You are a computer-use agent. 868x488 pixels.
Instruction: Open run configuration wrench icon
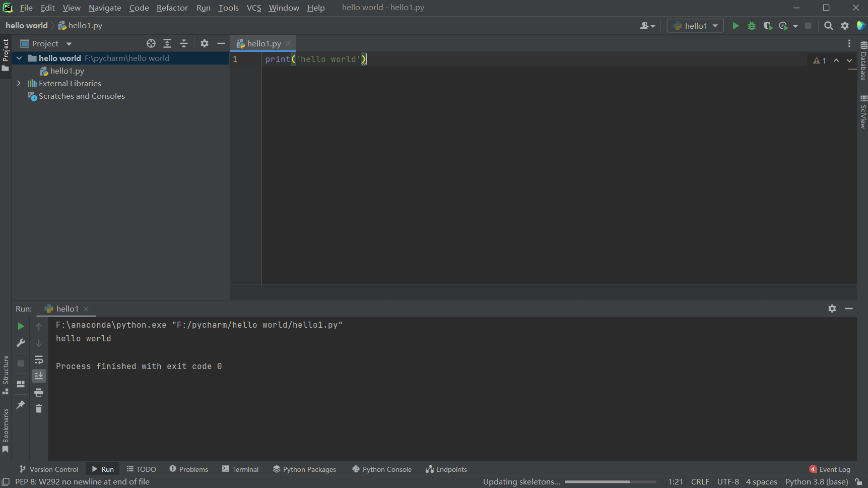point(21,343)
